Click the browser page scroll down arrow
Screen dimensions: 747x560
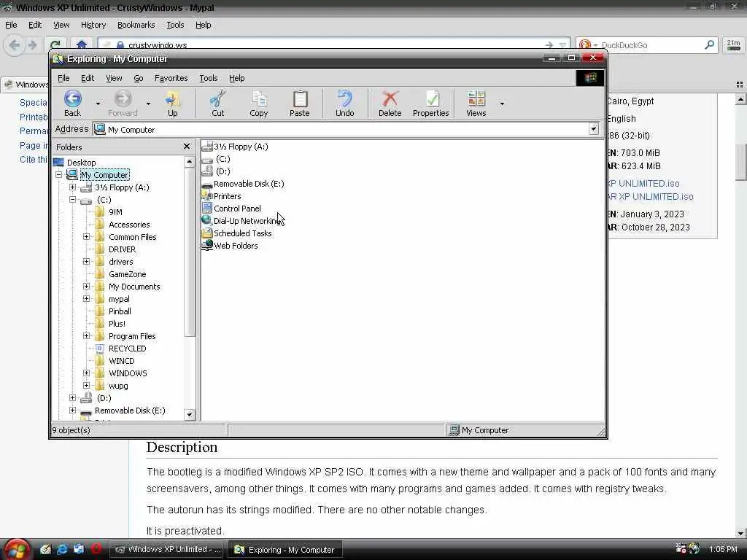coord(740,533)
